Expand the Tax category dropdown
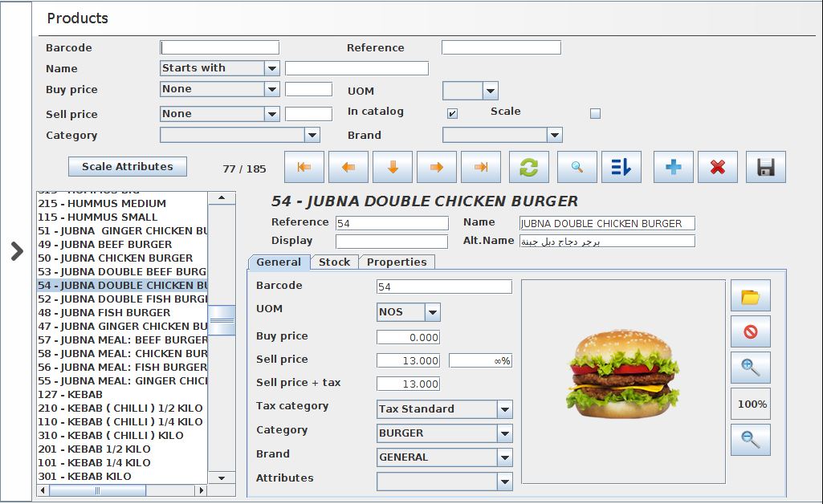Viewport: 823px width, 504px height. pos(504,409)
